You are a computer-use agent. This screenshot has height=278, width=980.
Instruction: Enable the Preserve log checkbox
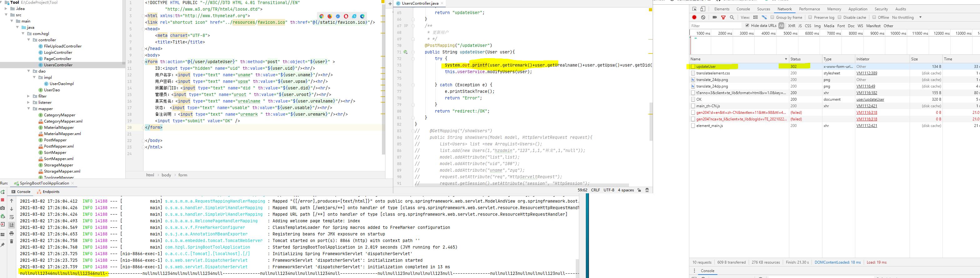point(810,17)
